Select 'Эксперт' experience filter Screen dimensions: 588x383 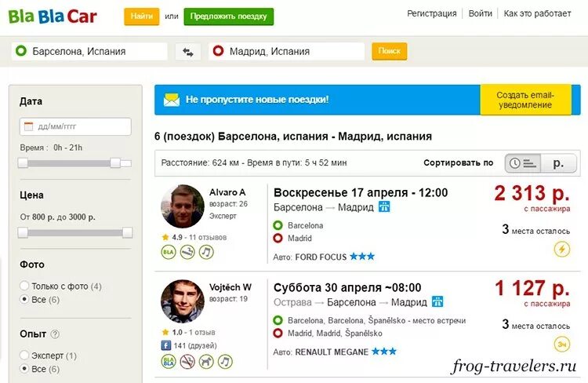[x=24, y=355]
